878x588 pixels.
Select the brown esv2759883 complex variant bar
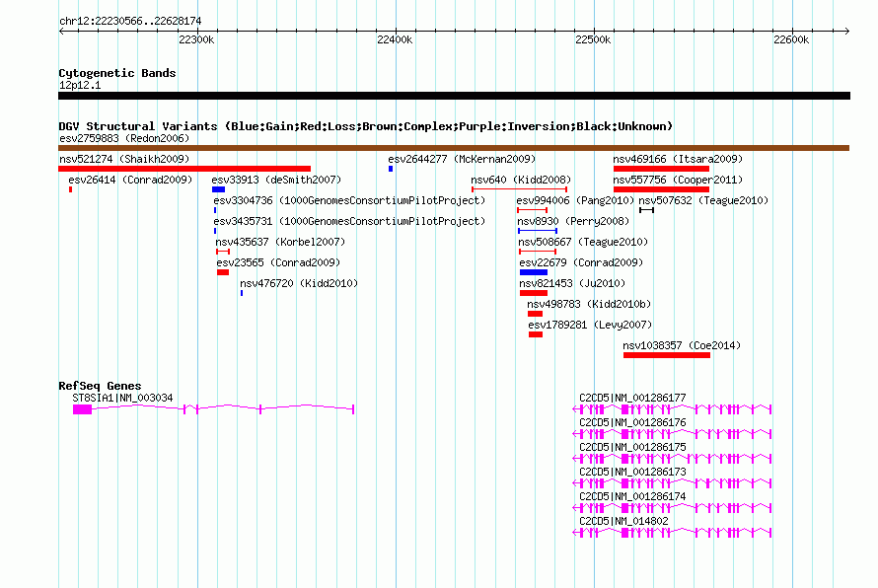(x=454, y=148)
